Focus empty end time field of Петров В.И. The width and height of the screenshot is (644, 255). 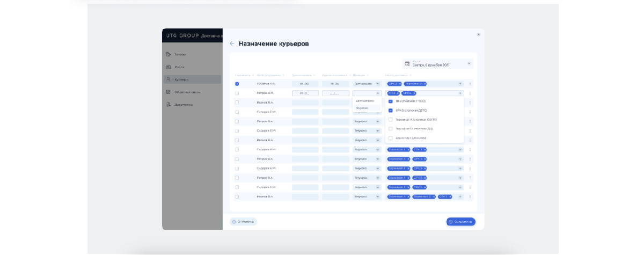(335, 93)
